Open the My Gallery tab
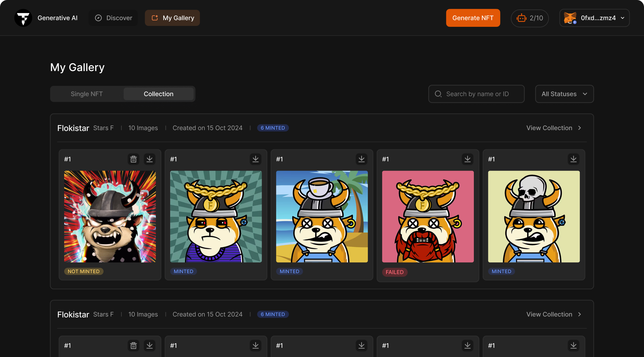 172,18
